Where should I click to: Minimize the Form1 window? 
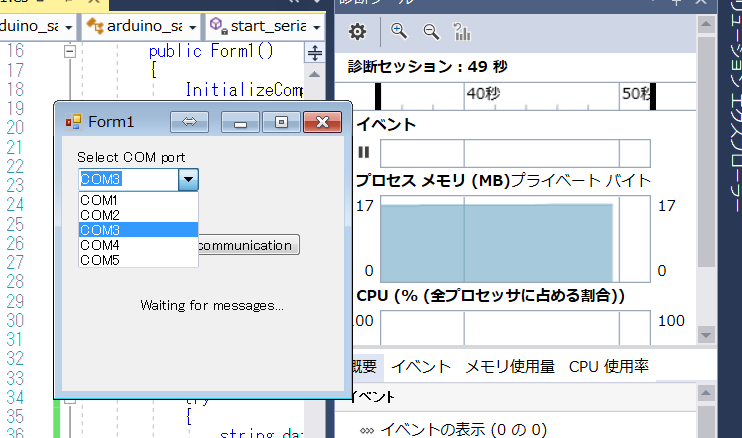240,122
